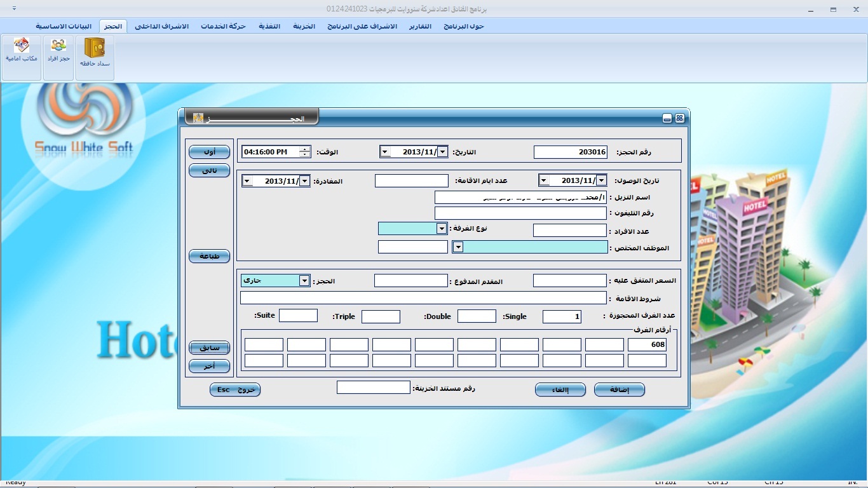Select the room number field containing 608
The image size is (868, 488).
tap(647, 345)
